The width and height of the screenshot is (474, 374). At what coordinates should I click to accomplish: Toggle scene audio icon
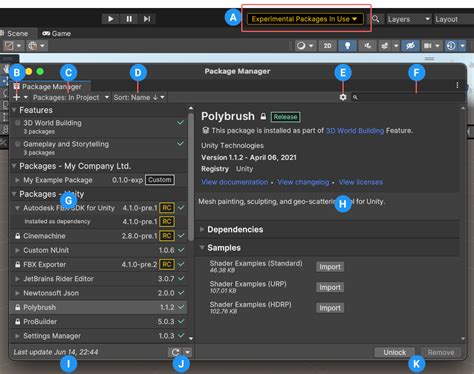pyautogui.click(x=368, y=46)
